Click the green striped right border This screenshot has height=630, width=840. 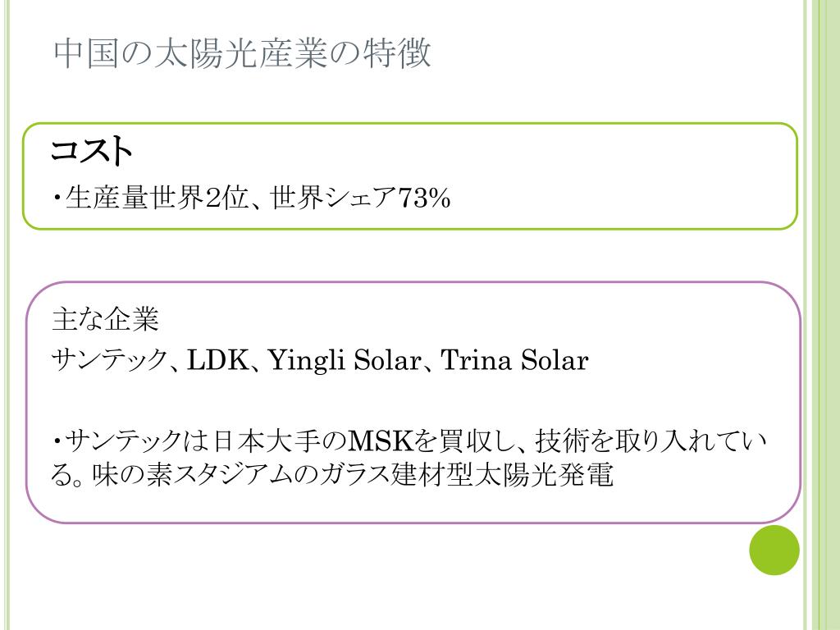821,315
